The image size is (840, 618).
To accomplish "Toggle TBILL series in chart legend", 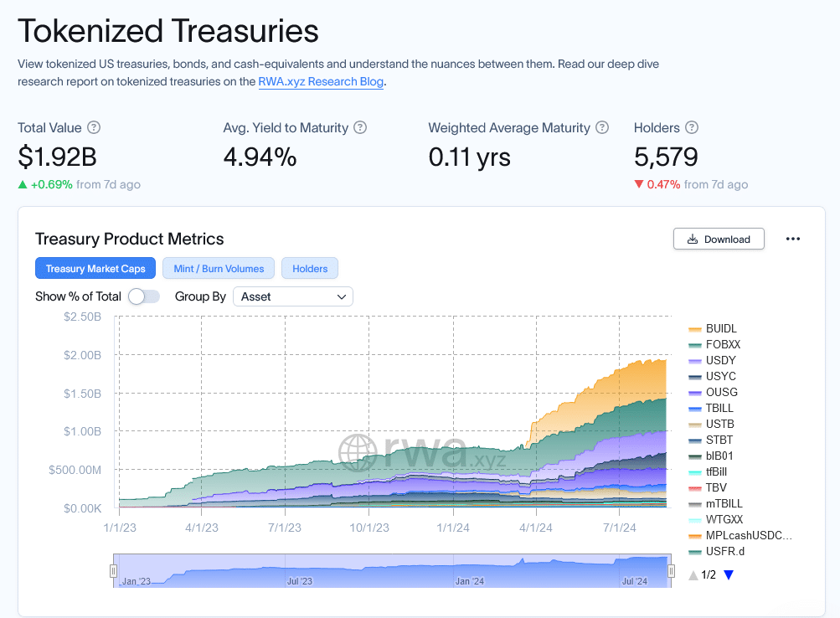I will 711,408.
